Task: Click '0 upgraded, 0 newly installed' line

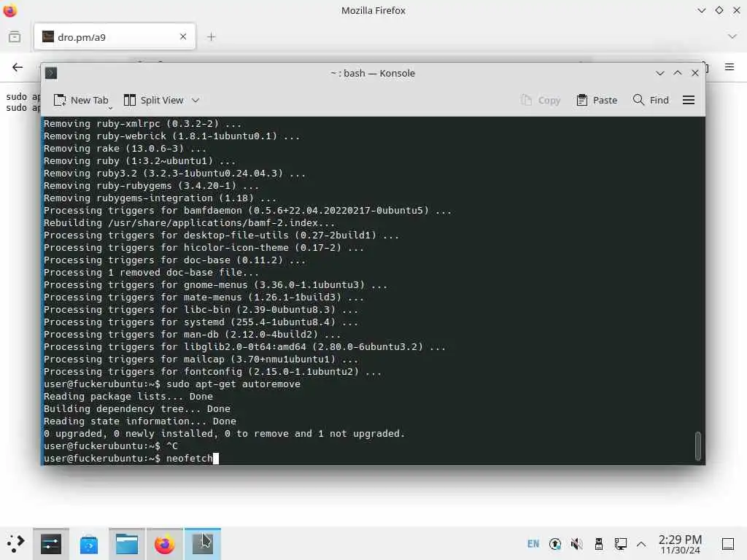Action: (x=224, y=433)
